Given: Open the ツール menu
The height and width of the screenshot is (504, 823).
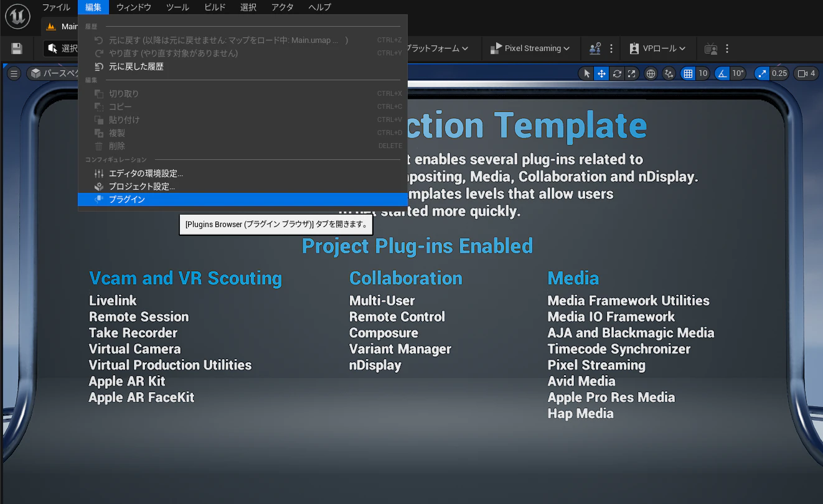Looking at the screenshot, I should (177, 7).
